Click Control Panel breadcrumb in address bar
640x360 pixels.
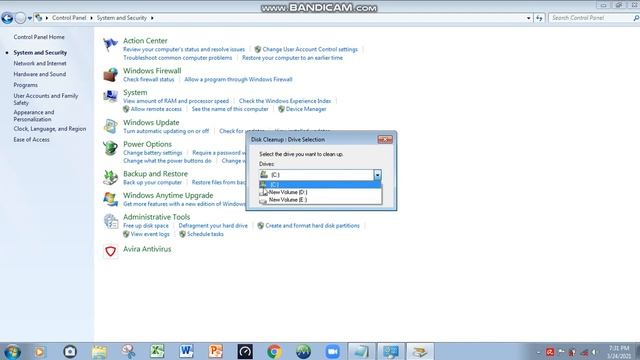point(69,18)
